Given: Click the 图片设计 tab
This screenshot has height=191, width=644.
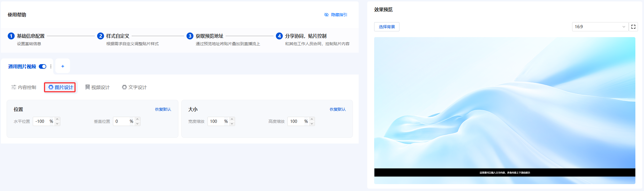Looking at the screenshot, I should (60, 87).
